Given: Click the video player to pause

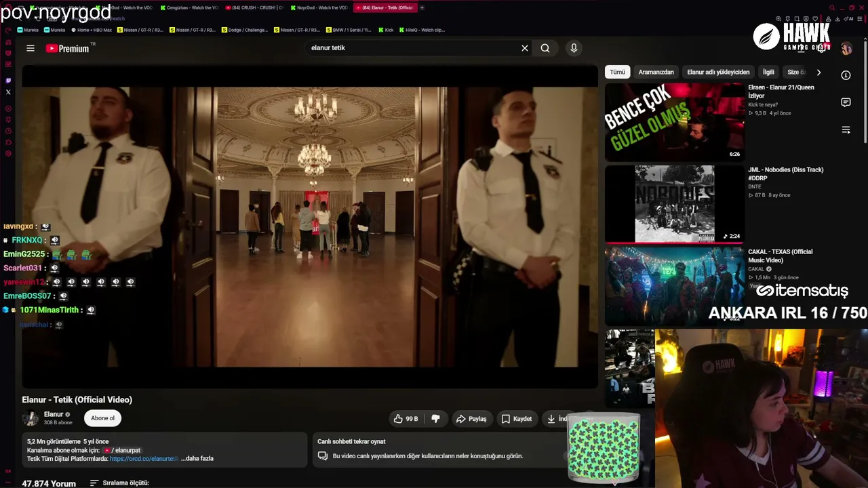Looking at the screenshot, I should click(x=310, y=227).
